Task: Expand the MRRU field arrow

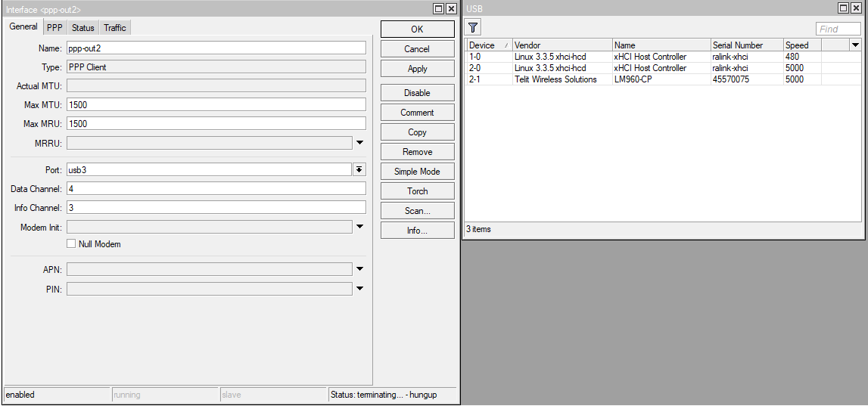Action: pyautogui.click(x=359, y=143)
